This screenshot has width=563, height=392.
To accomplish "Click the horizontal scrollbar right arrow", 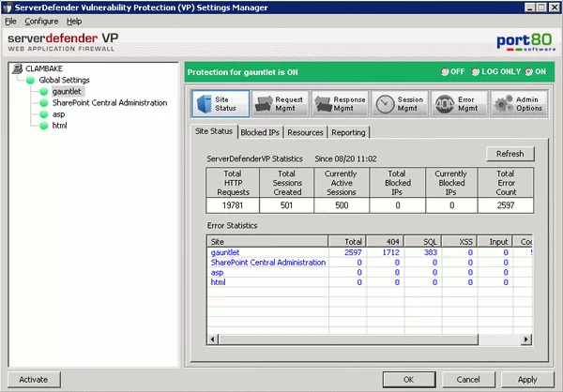I will [526, 338].
